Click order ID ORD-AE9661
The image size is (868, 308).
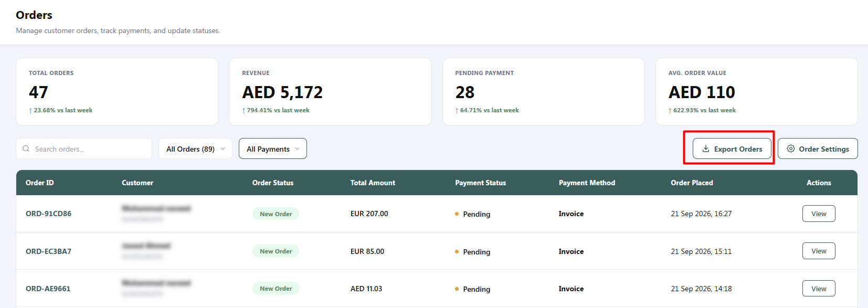click(48, 289)
